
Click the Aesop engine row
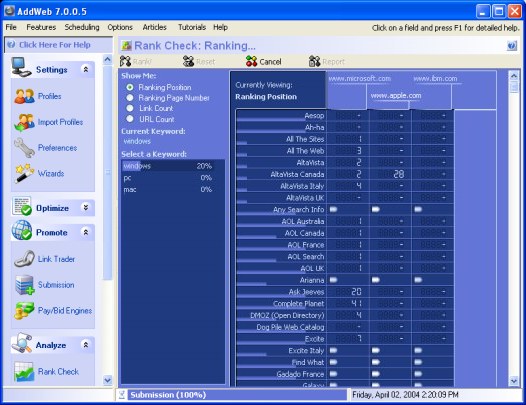point(345,115)
